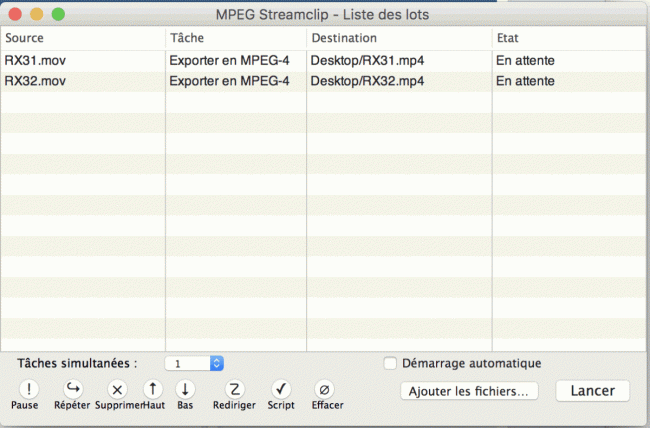
Task: Click the Supprimer X icon
Action: 117,390
